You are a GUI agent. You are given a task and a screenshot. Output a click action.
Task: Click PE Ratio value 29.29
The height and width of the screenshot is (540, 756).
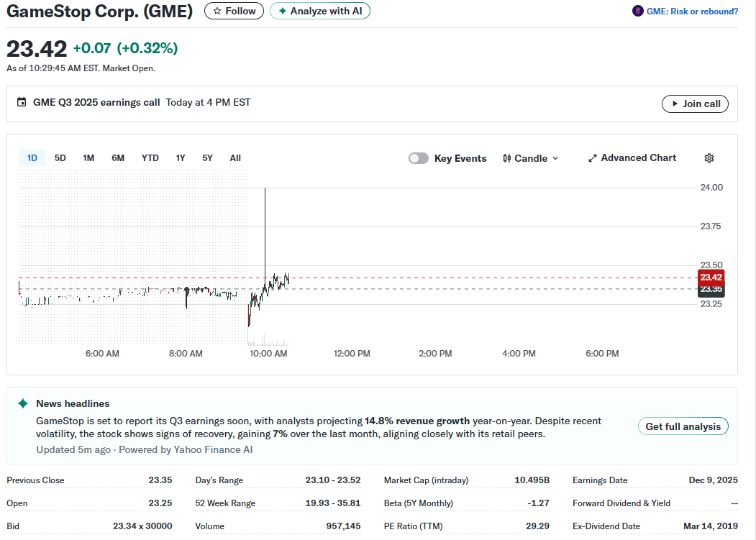pyautogui.click(x=537, y=526)
